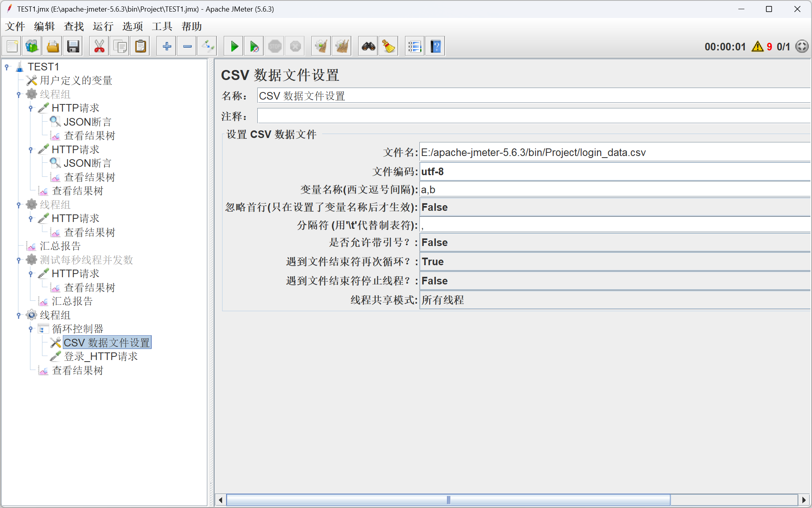Cut with the scissors icon
Viewport: 812px width, 508px height.
coord(99,46)
